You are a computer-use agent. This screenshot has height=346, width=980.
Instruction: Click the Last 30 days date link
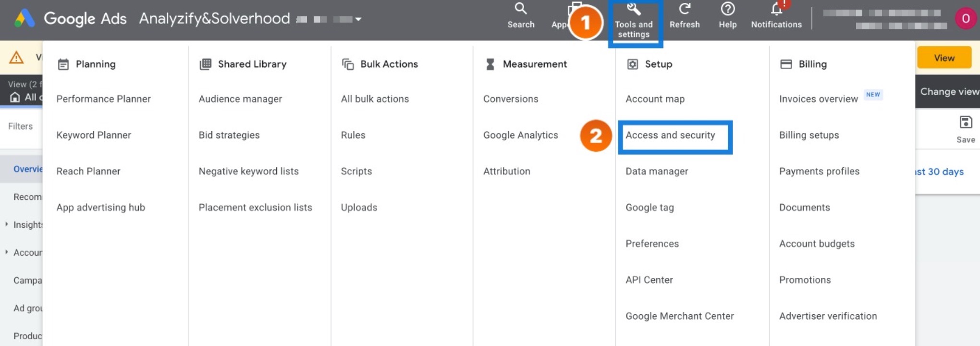[x=939, y=172]
